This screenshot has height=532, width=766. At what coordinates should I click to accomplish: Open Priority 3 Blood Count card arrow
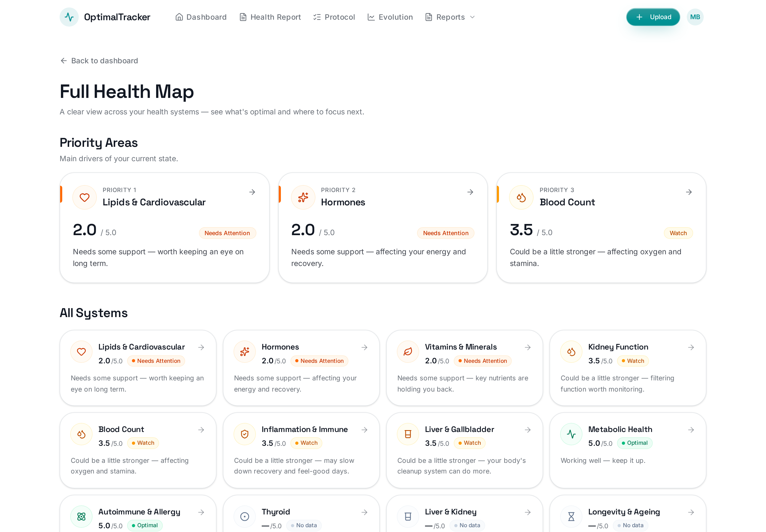[x=689, y=192]
